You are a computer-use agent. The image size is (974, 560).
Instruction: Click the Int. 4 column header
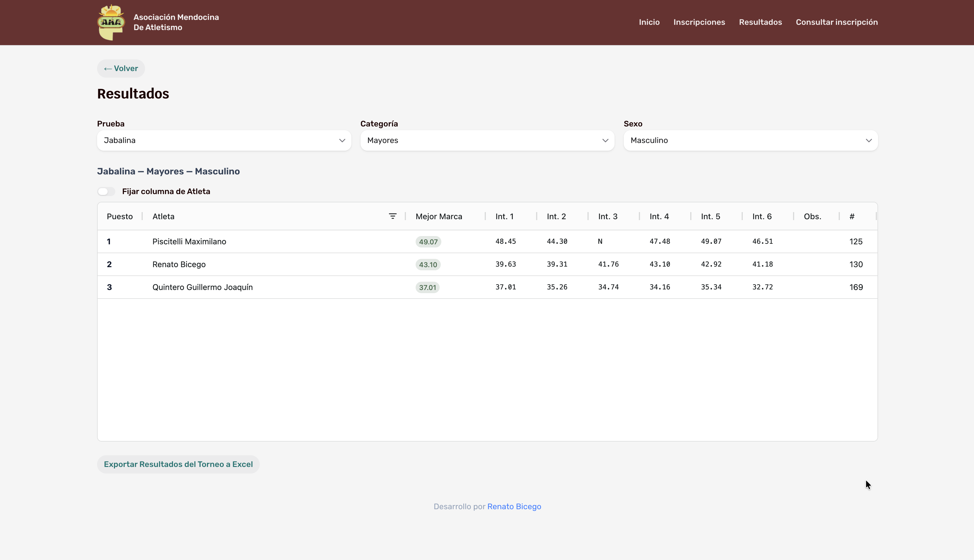pyautogui.click(x=659, y=217)
